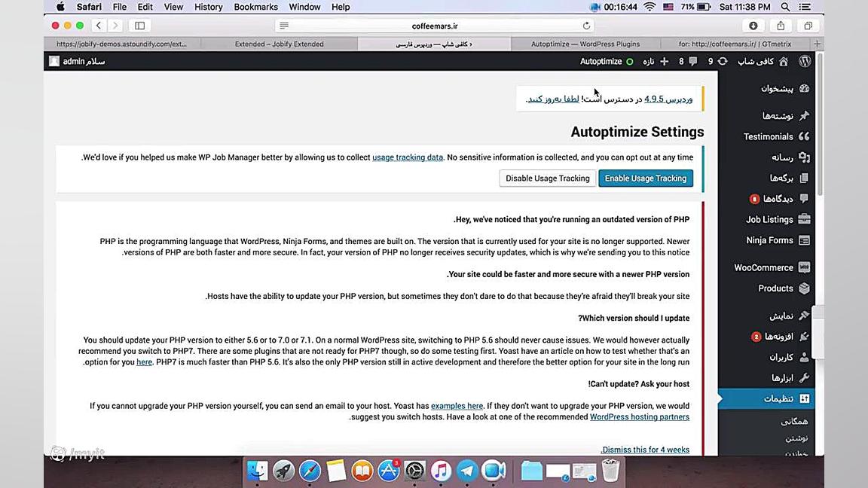Click the admin avatar in admin bar
The height and width of the screenshot is (488, 868).
coord(53,62)
